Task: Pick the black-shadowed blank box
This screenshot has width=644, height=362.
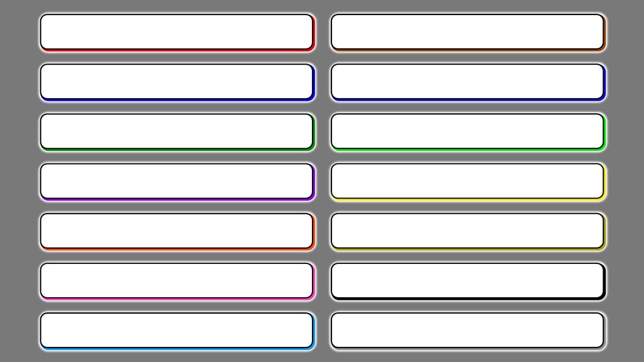Action: pyautogui.click(x=467, y=281)
